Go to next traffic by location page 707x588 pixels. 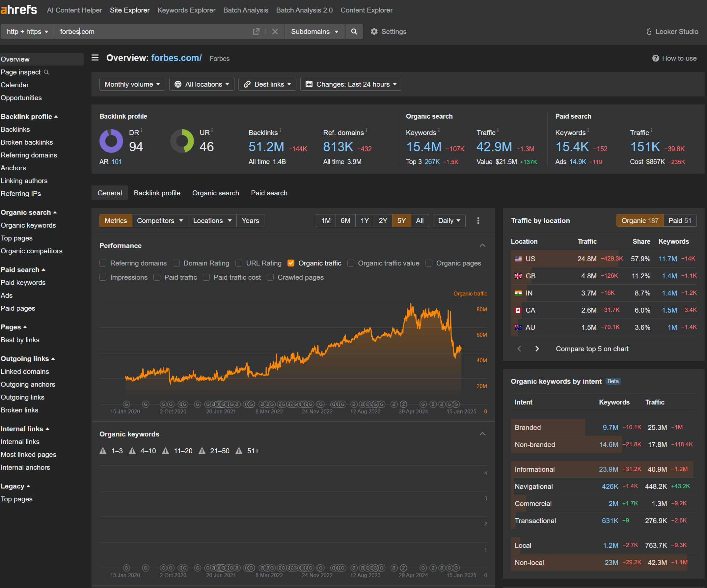tap(537, 349)
